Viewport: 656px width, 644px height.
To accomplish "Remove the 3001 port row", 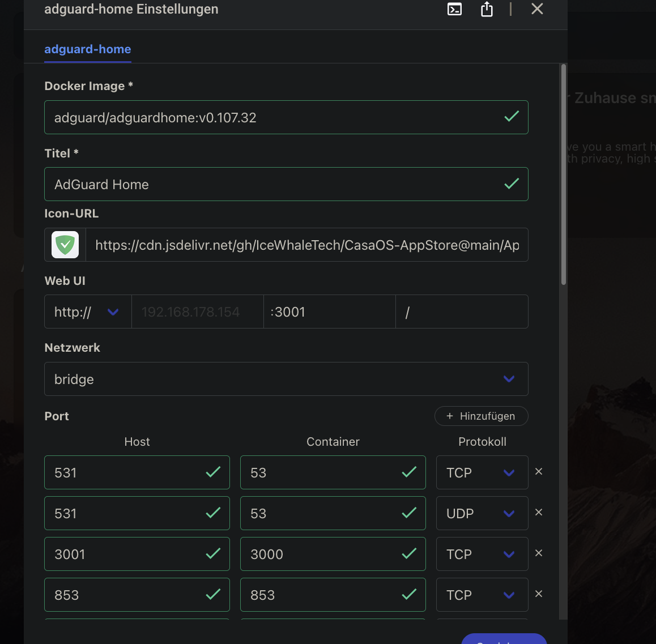I will click(539, 553).
